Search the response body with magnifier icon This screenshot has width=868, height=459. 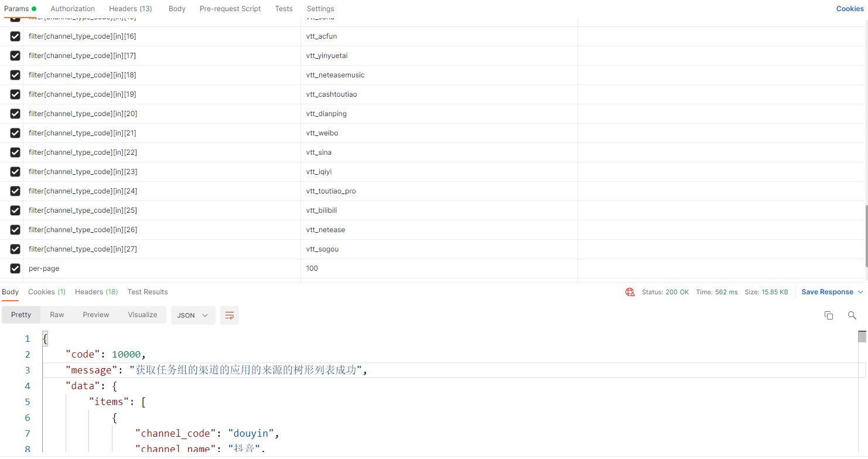point(852,315)
